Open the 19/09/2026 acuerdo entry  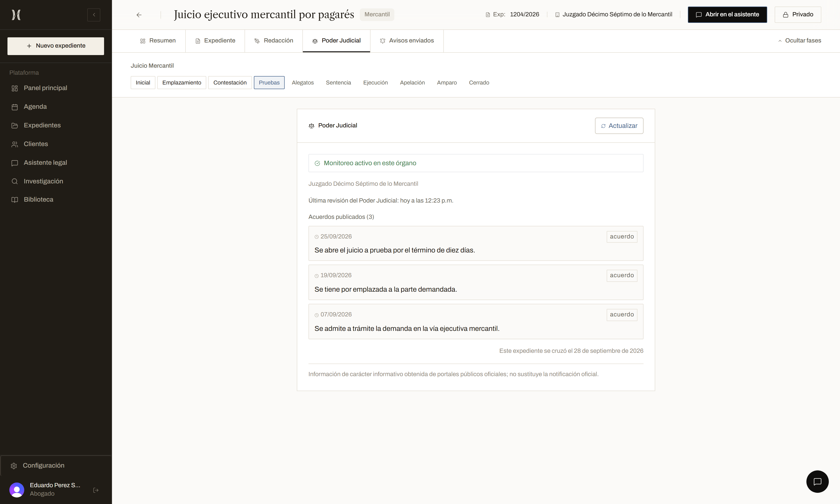[476, 282]
